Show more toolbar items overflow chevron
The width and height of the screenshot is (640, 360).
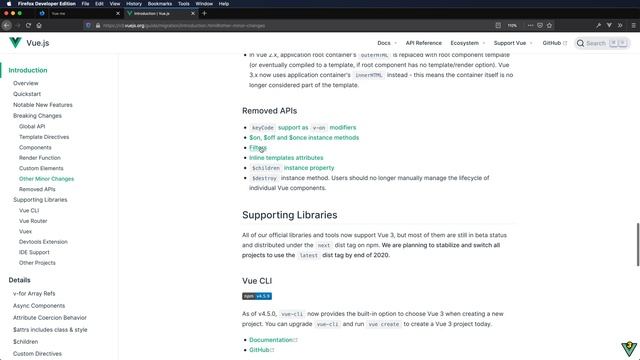(x=620, y=25)
